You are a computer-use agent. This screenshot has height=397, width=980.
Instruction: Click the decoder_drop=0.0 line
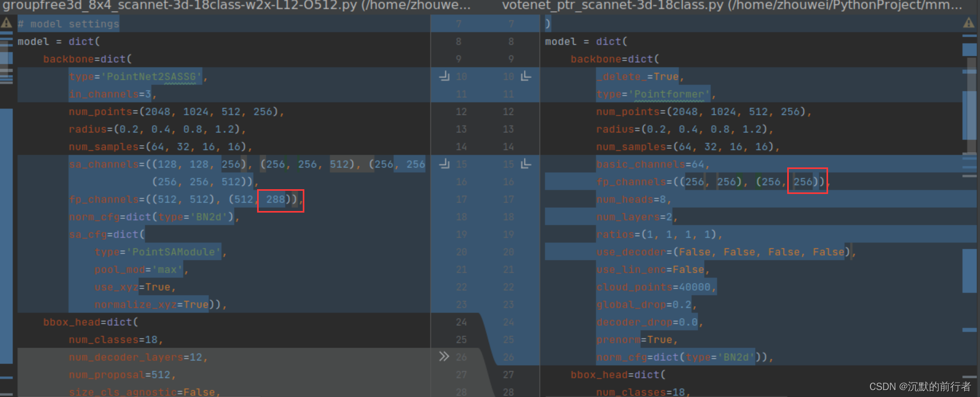650,322
